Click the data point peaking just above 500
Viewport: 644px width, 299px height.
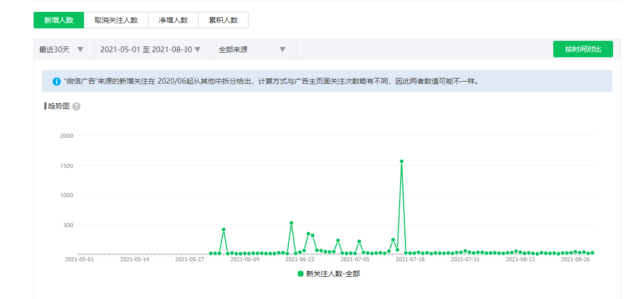point(291,223)
